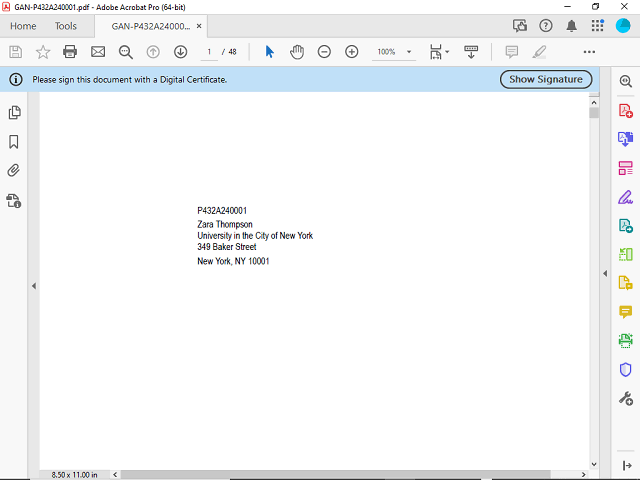Open Protect shield tool
The width and height of the screenshot is (640, 480).
pyautogui.click(x=625, y=369)
